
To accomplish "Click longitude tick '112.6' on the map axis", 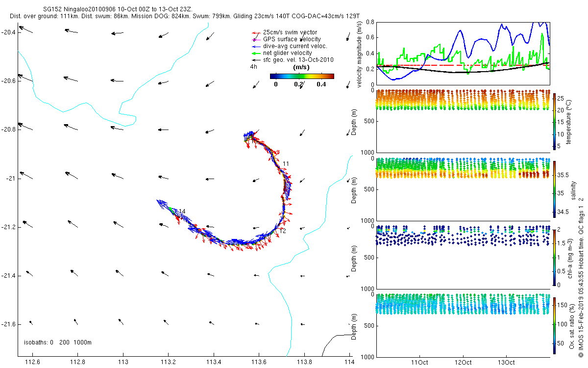I will [32, 362].
